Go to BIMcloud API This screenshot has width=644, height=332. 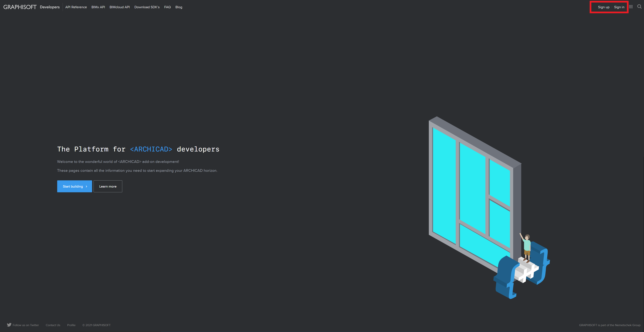pyautogui.click(x=120, y=7)
